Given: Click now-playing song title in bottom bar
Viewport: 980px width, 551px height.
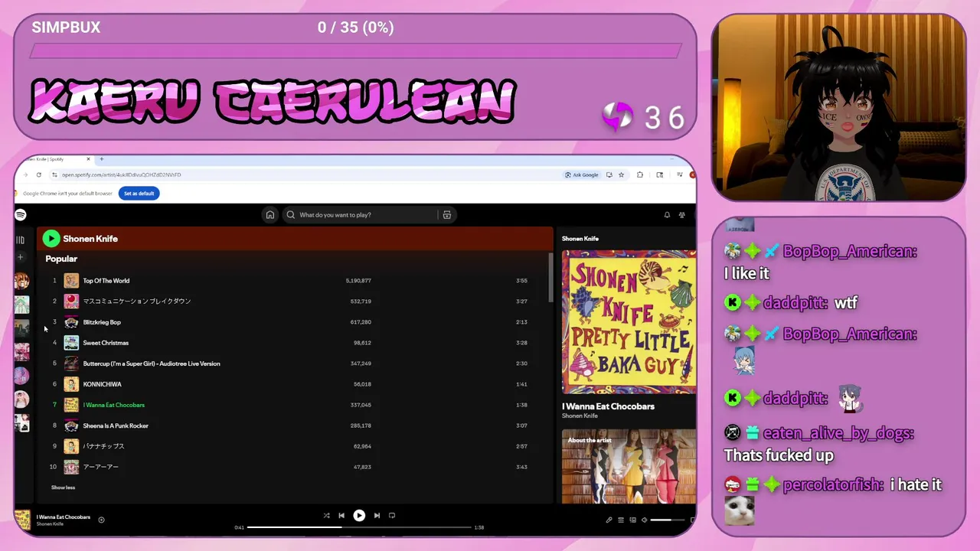Looking at the screenshot, I should [x=64, y=517].
